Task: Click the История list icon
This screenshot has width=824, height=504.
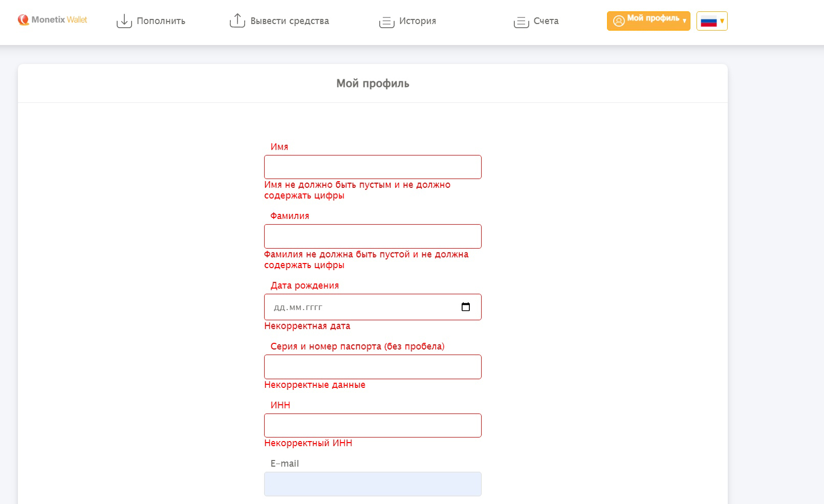Action: pyautogui.click(x=386, y=22)
